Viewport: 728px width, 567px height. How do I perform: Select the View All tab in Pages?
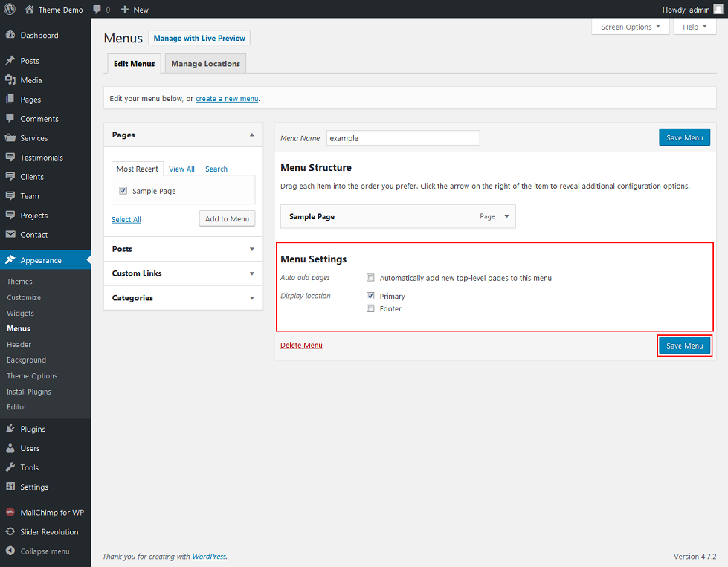tap(181, 169)
